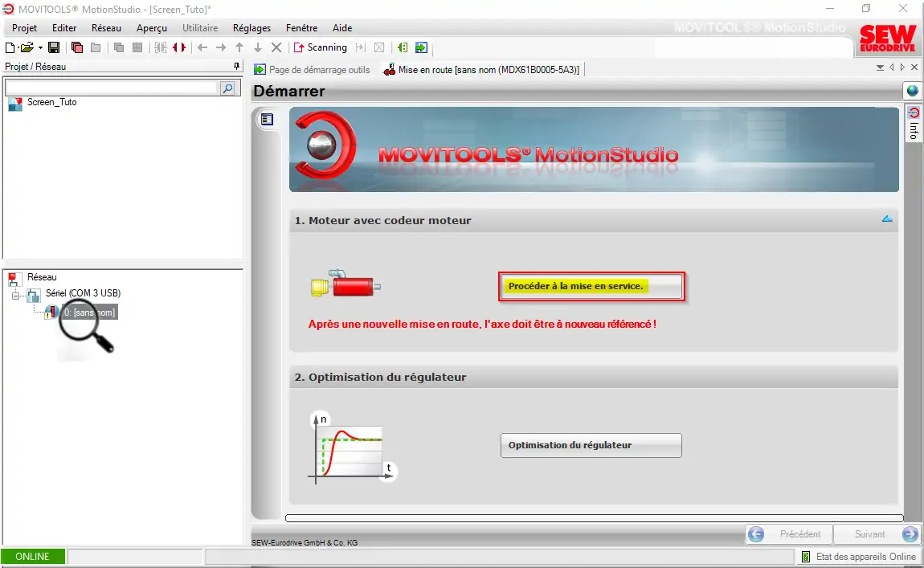Click the green arrow device toolbar icon

point(403,47)
